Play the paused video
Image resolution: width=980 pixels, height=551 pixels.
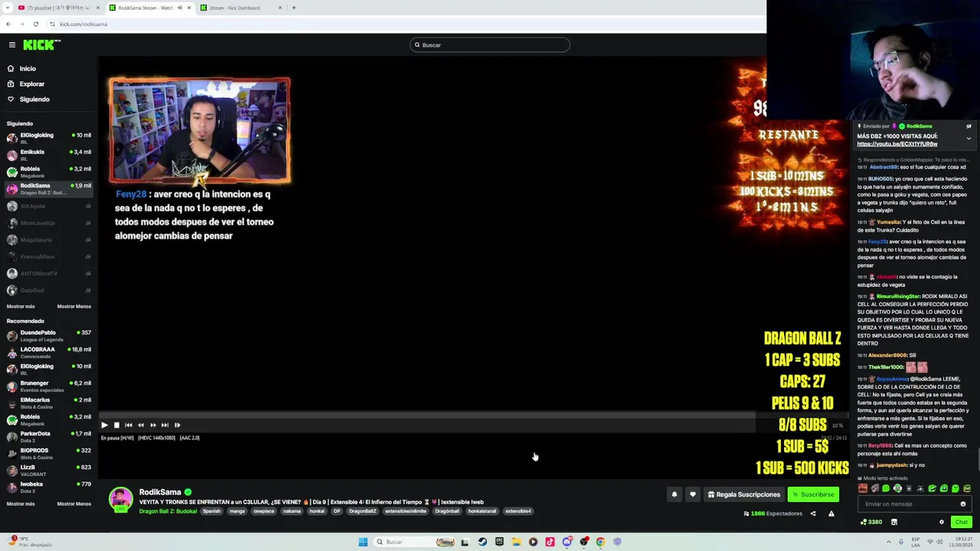click(104, 425)
